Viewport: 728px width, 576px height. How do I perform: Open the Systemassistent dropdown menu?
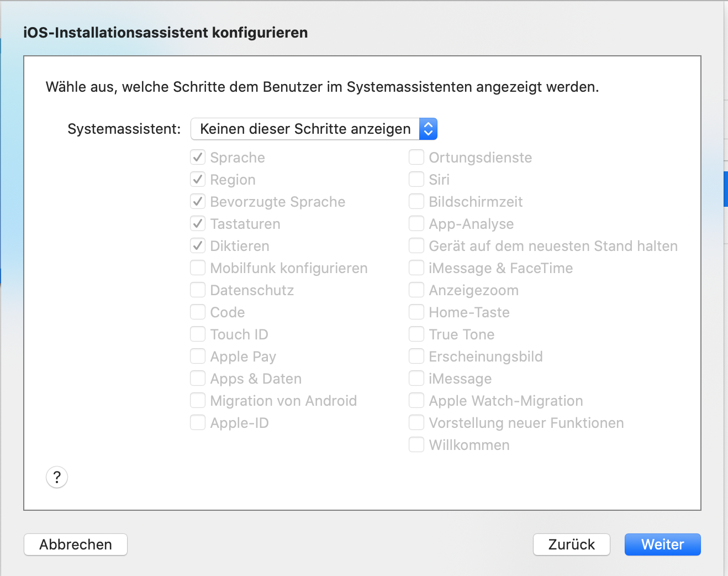[x=305, y=129]
